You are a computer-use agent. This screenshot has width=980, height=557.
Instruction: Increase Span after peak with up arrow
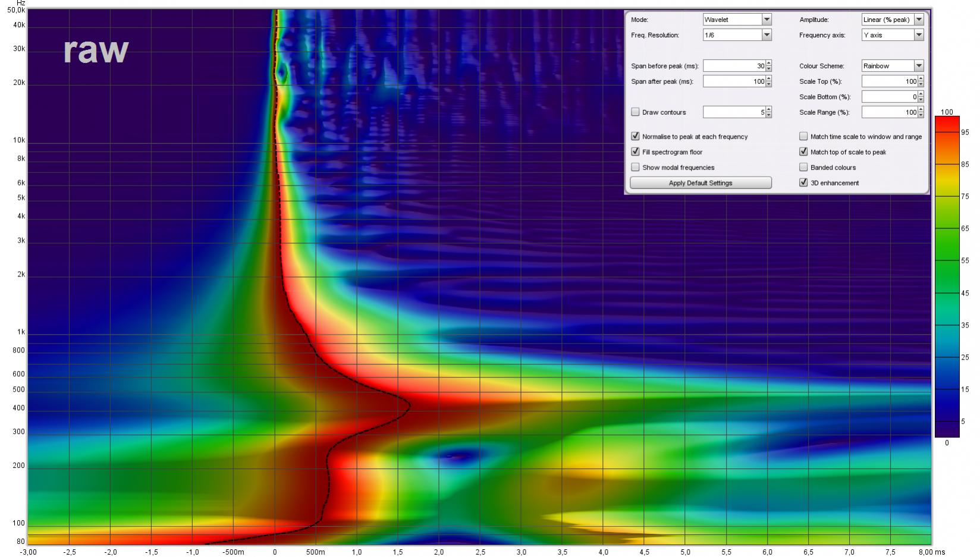click(x=768, y=78)
